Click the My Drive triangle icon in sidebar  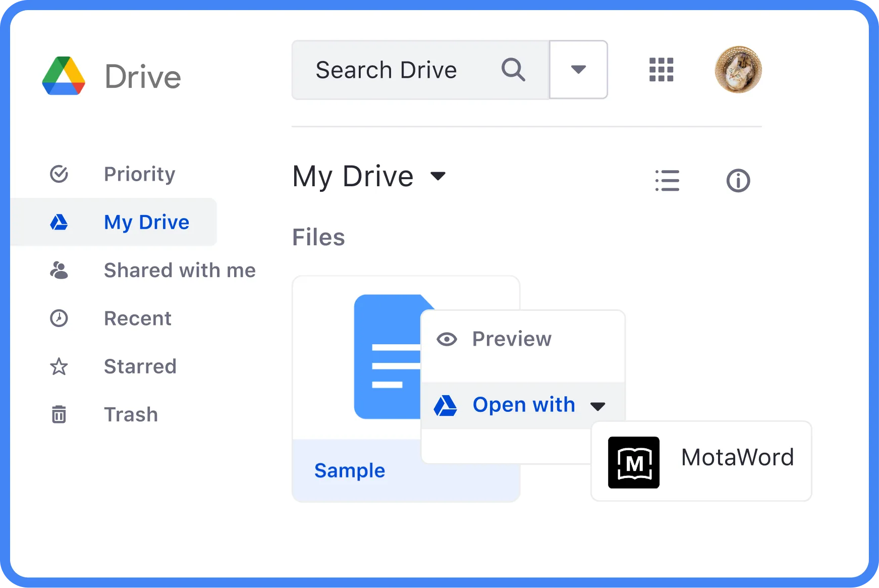pos(59,222)
